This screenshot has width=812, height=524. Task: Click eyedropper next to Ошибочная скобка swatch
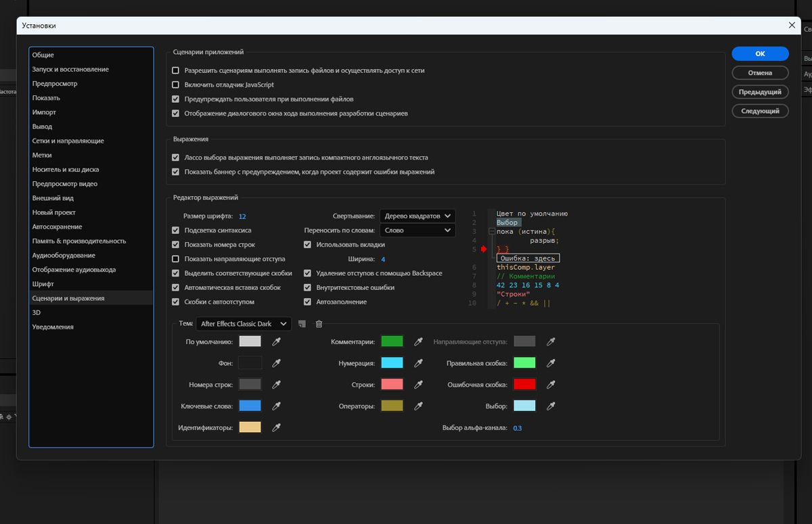click(x=551, y=385)
